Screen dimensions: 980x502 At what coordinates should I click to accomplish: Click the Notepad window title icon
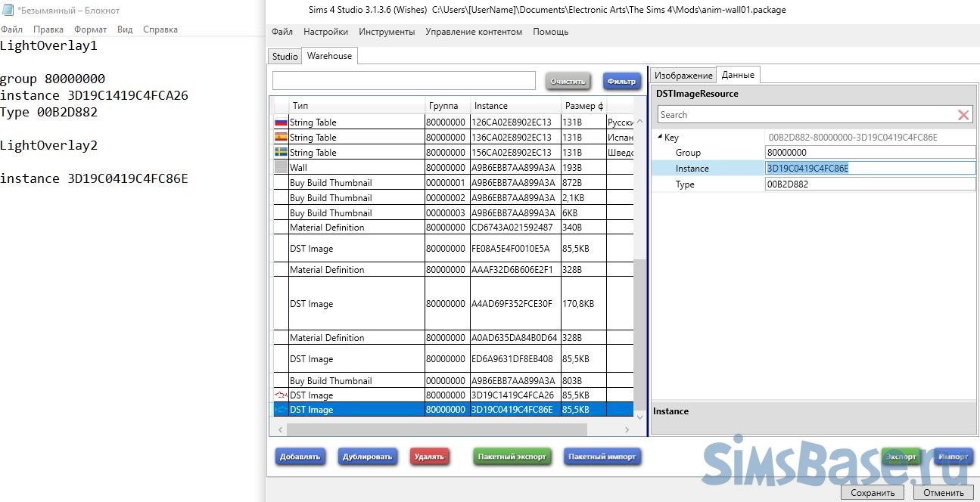(x=8, y=11)
